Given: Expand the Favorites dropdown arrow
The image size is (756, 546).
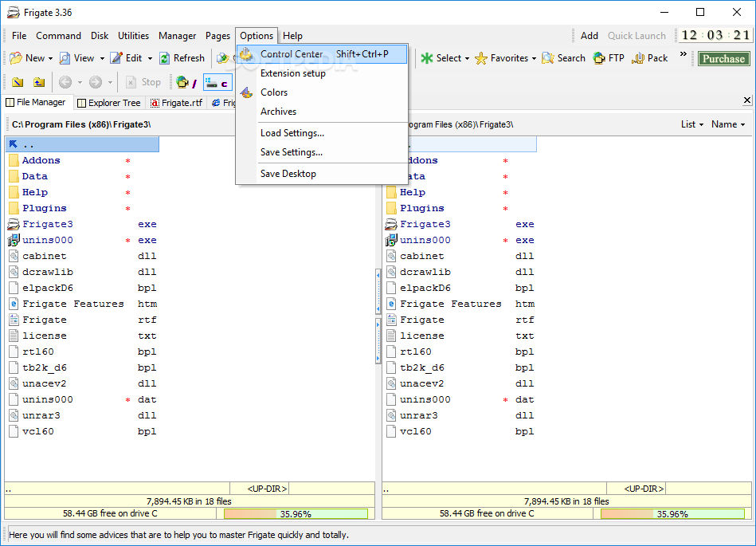Looking at the screenshot, I should (534, 59).
